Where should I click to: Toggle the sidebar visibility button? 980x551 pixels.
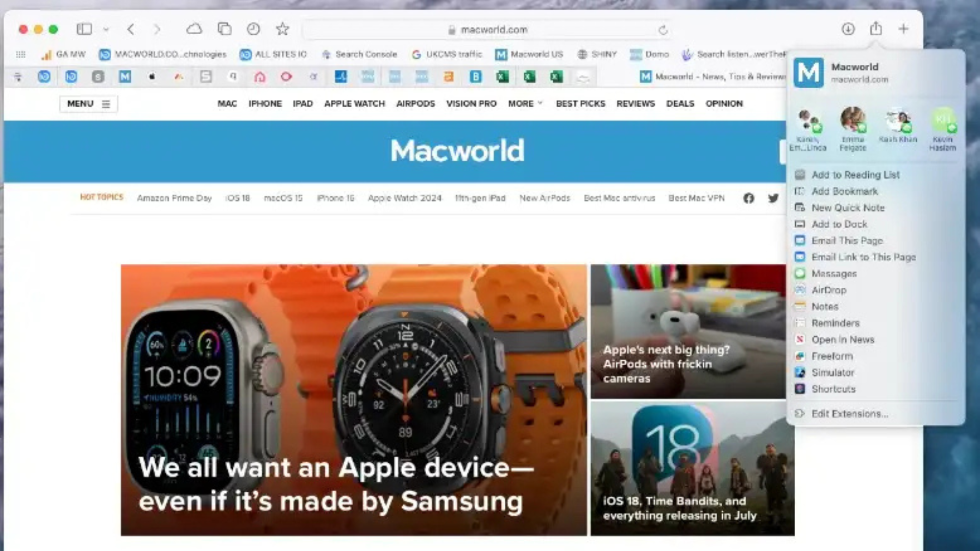tap(85, 29)
